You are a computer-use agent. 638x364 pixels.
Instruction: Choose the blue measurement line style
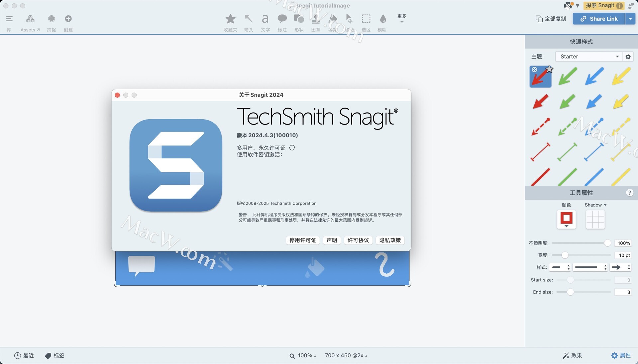[x=594, y=152]
